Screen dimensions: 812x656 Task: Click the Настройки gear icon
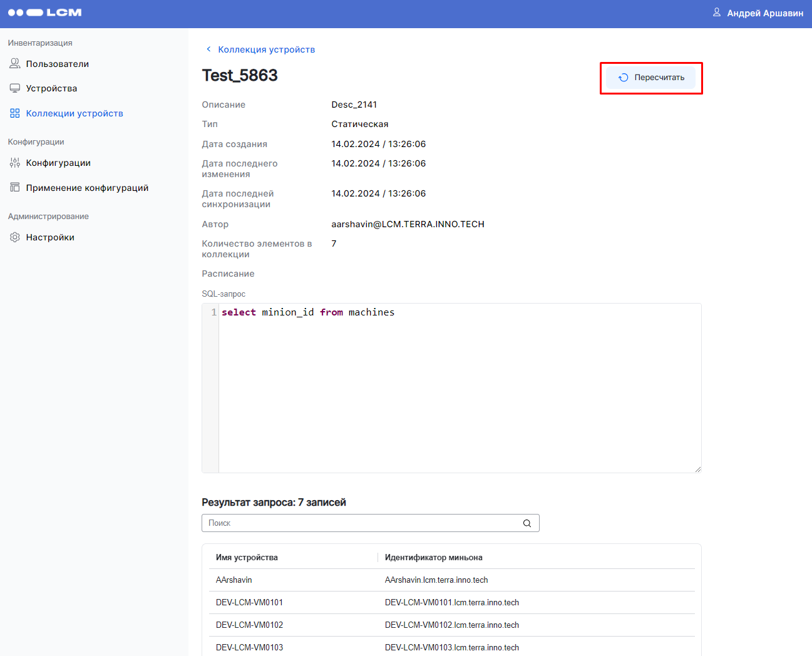pyautogui.click(x=15, y=237)
